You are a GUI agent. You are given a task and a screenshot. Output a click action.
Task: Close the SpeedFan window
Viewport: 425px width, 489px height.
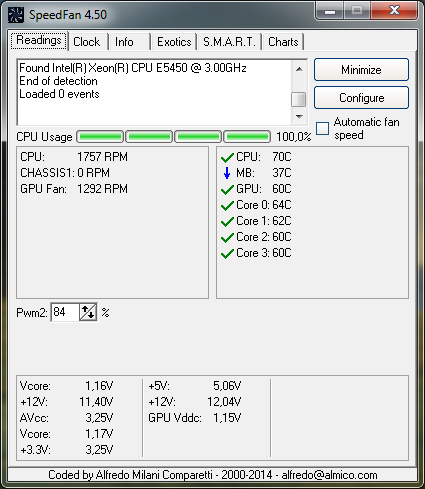click(x=394, y=10)
